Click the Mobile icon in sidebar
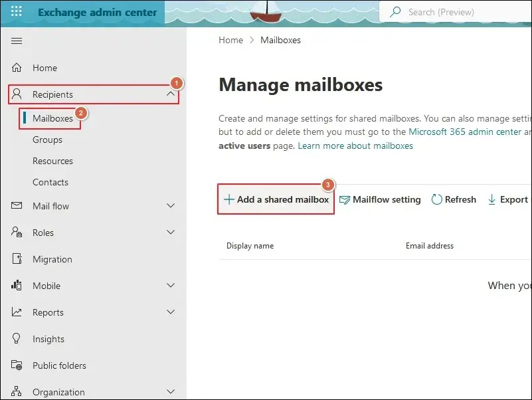Viewport: 532px width, 400px height. (17, 285)
